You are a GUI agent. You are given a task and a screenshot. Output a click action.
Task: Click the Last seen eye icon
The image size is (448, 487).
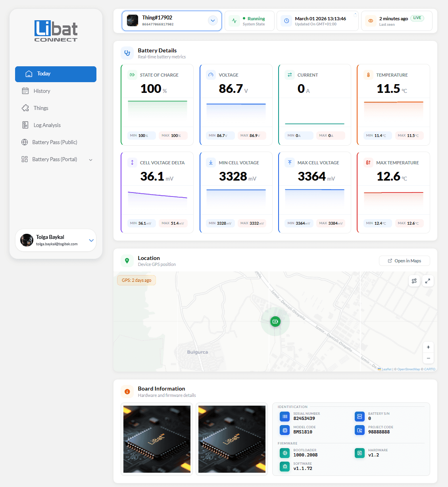point(371,21)
